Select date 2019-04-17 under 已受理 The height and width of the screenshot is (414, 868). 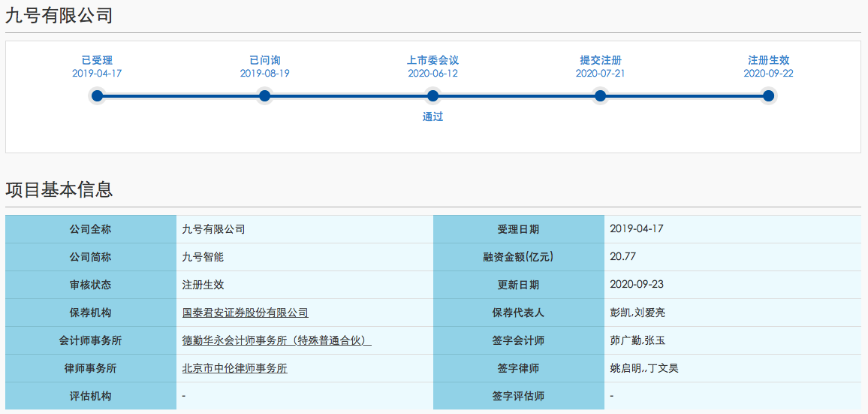click(x=97, y=74)
